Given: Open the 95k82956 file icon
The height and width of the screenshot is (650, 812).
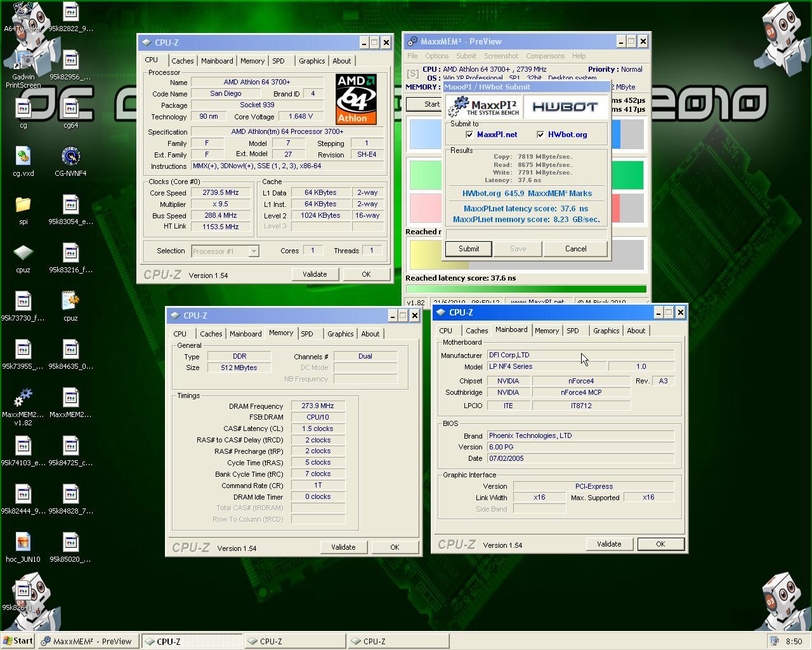Looking at the screenshot, I should (x=70, y=65).
